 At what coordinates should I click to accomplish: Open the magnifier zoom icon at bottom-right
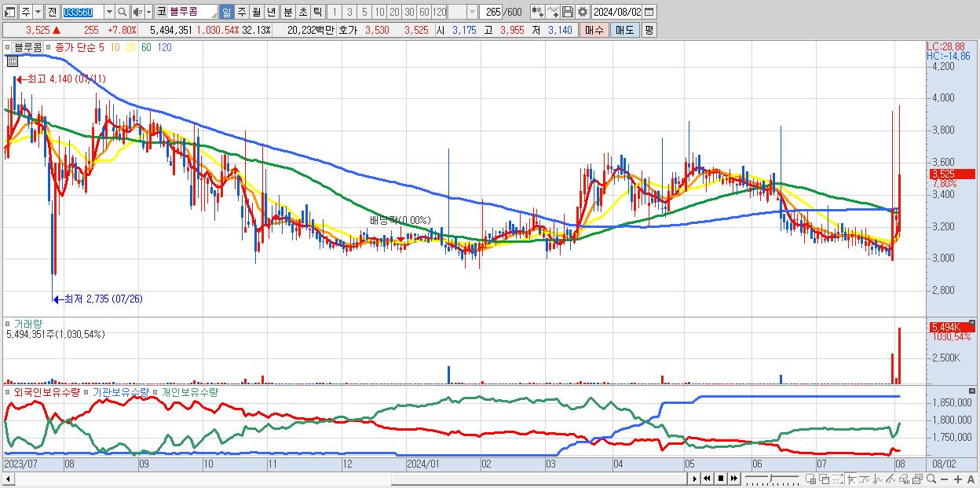[931, 479]
